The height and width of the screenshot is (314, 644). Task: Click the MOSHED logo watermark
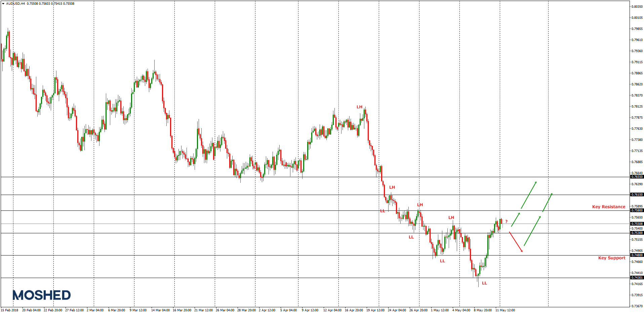point(42,295)
